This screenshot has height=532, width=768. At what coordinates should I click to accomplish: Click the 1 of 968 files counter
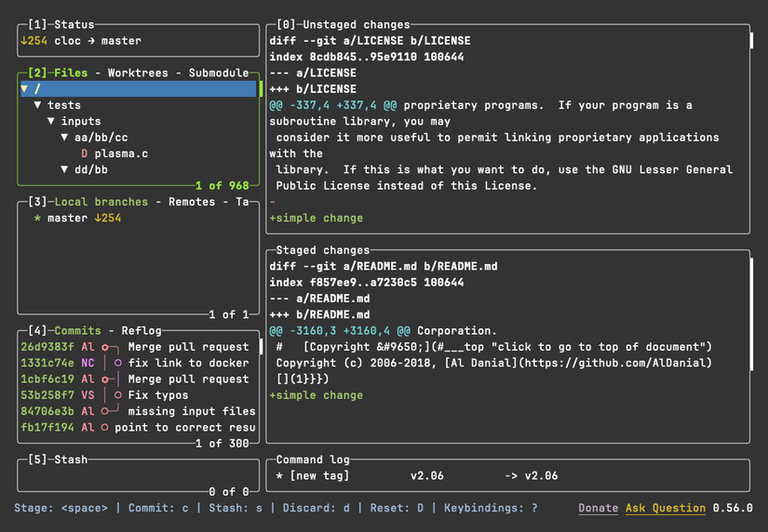click(222, 185)
